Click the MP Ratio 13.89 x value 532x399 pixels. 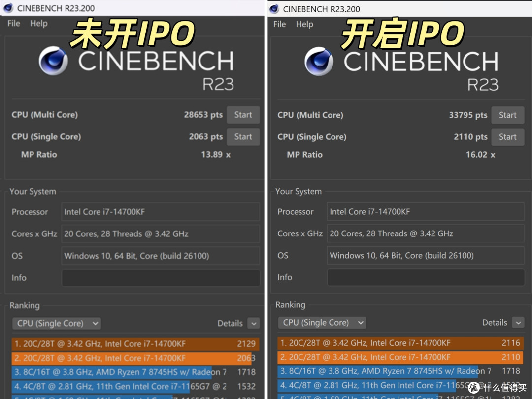[216, 155]
